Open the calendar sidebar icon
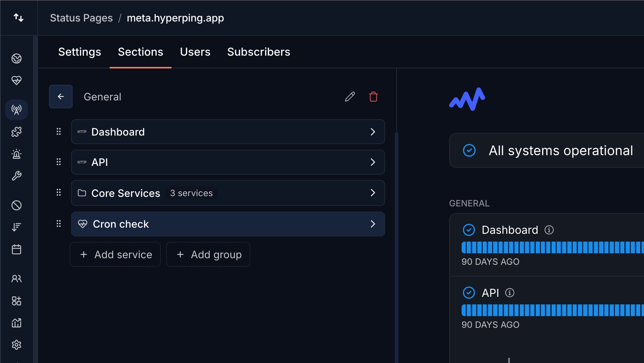 point(16,250)
